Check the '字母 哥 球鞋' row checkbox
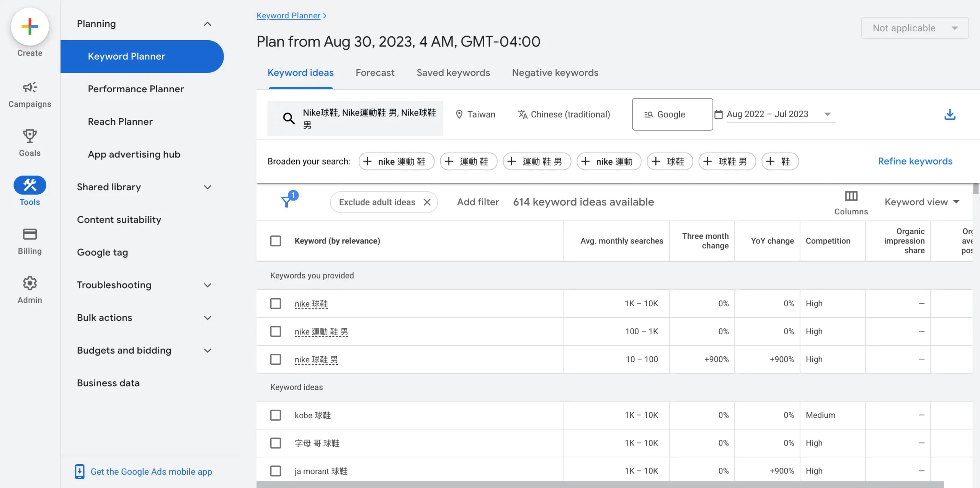 (x=276, y=443)
